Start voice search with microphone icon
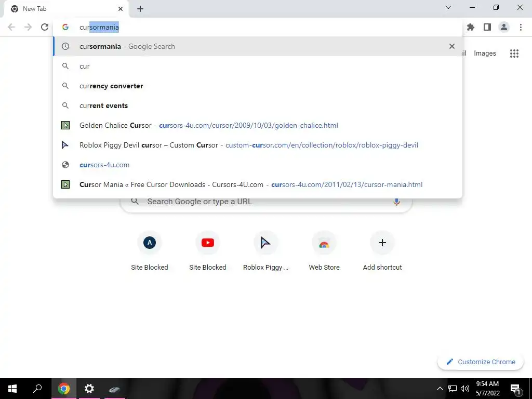Screen dimensions: 532x399 tap(396, 202)
